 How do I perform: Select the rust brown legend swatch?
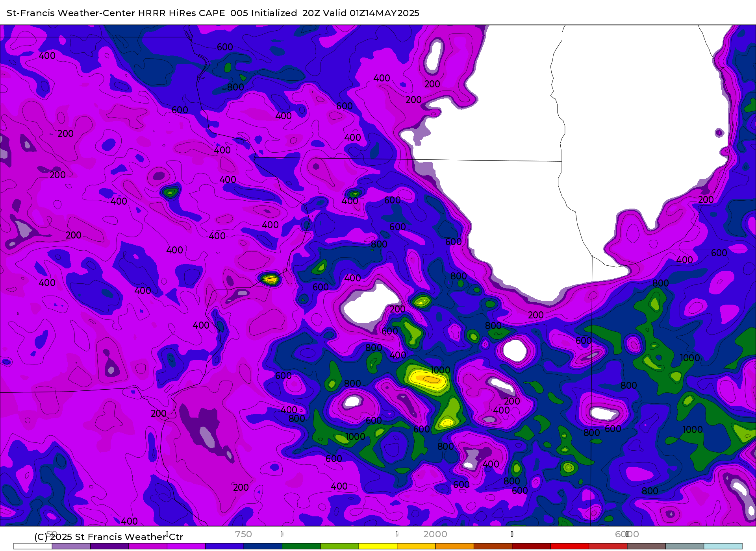tap(493, 546)
